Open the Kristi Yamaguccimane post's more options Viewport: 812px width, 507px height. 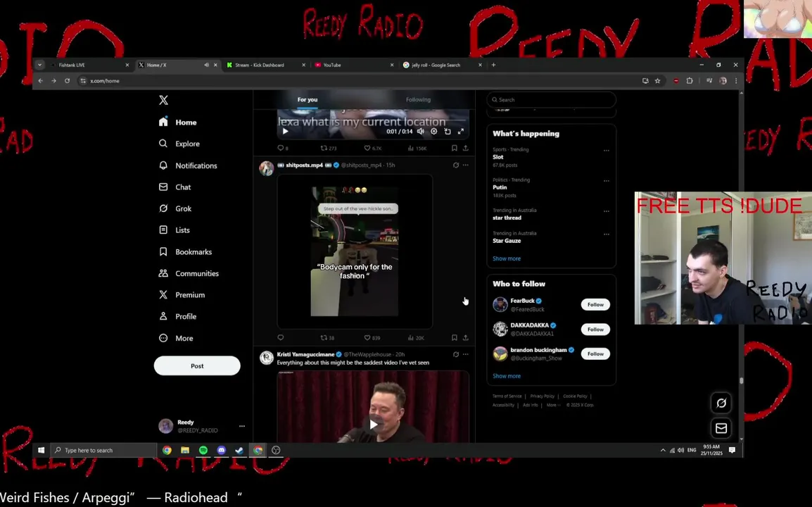click(466, 354)
